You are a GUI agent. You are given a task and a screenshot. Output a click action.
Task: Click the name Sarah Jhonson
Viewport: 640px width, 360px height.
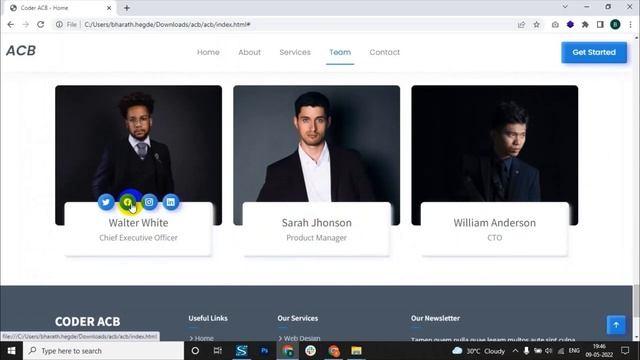pos(317,223)
